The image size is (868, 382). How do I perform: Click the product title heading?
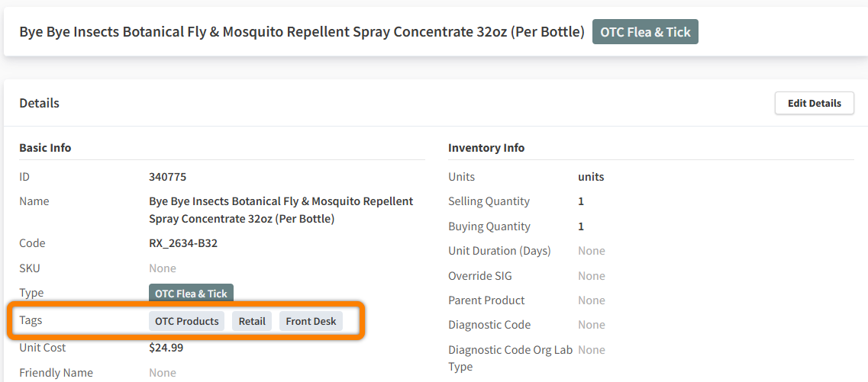[x=302, y=32]
